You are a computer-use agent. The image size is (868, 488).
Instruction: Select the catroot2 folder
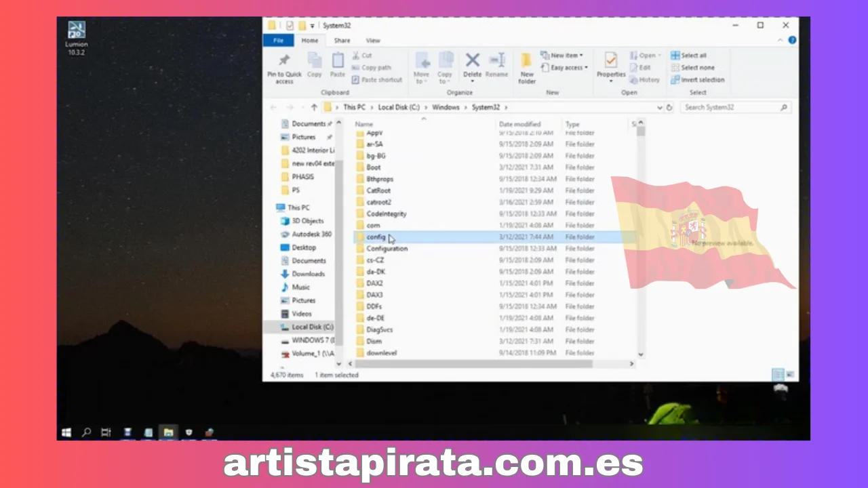point(378,202)
